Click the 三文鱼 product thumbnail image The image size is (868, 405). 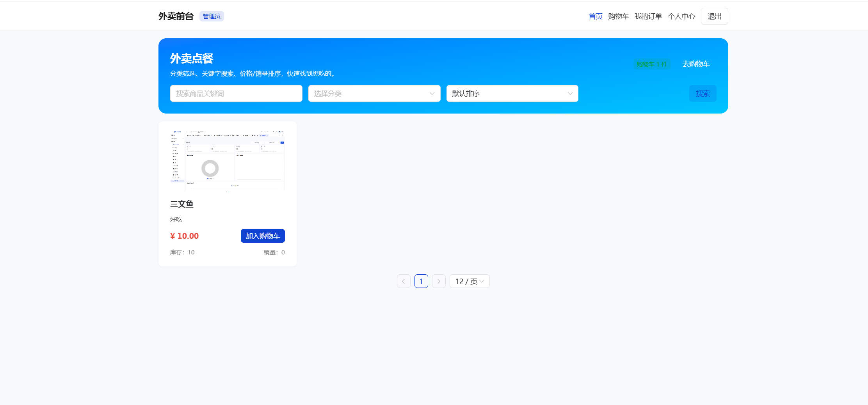pyautogui.click(x=227, y=160)
